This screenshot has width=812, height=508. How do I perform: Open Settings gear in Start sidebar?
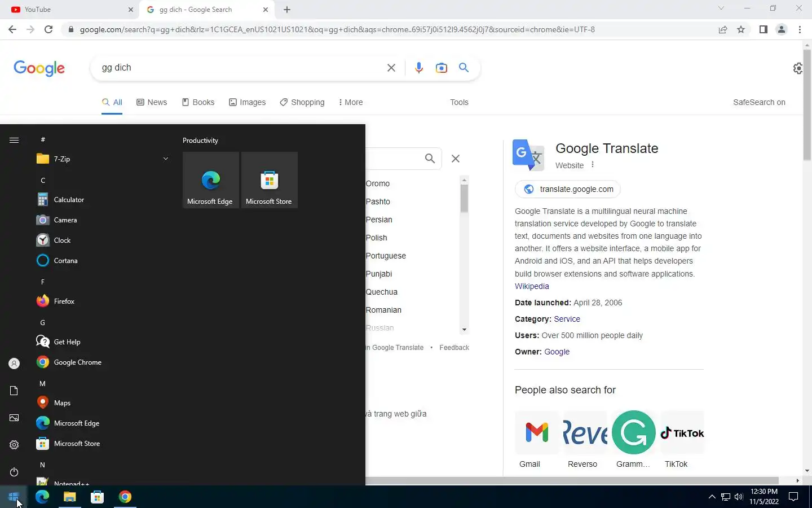tap(14, 445)
